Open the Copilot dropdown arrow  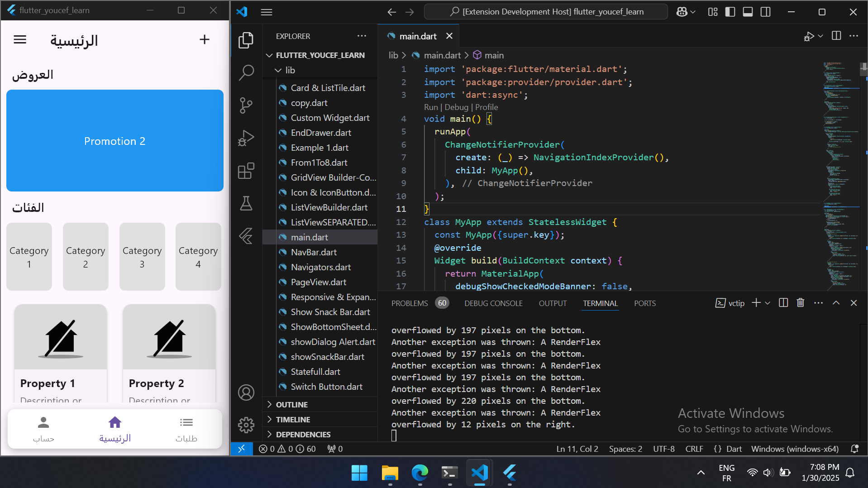coord(693,12)
